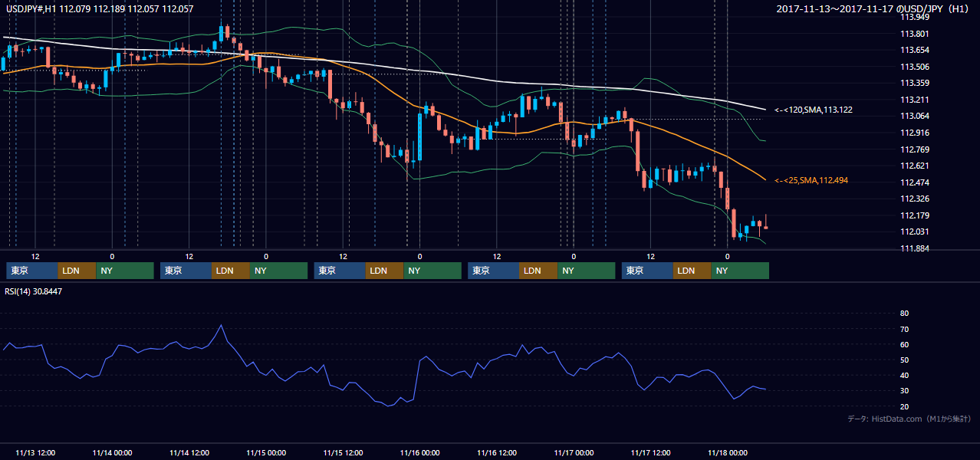This screenshot has height=460, width=980.
Task: Select the 11/16 12:00 time axis label
Action: 496,452
